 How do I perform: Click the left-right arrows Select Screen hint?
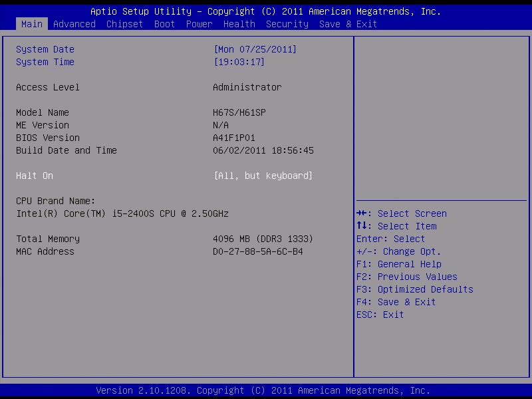402,213
